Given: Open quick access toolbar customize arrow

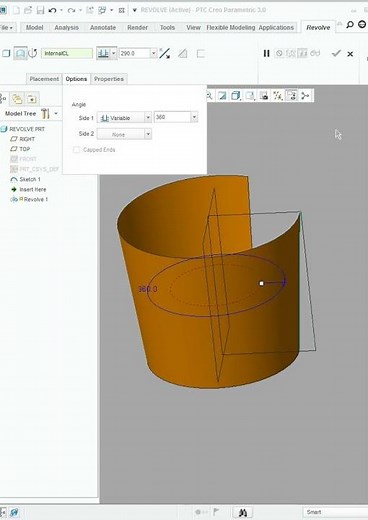Looking at the screenshot, I should (134, 10).
